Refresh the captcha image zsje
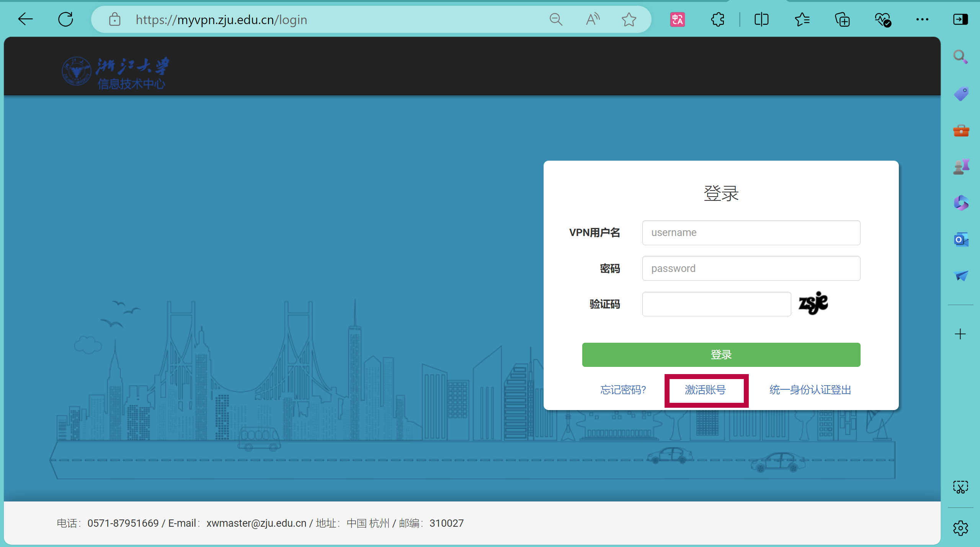The width and height of the screenshot is (980, 547). click(813, 304)
